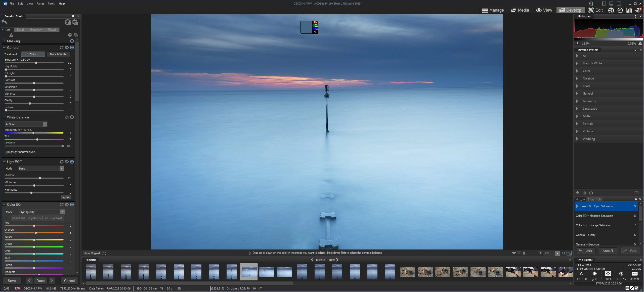Screen dimensions: 644x292
Task: Toggle exposure warning triangle icon
Action: click(x=11, y=35)
